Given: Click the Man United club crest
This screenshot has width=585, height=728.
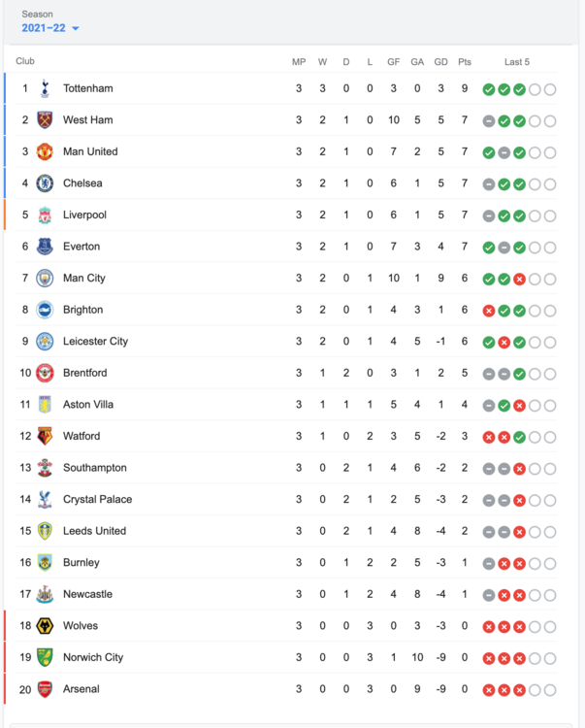Looking at the screenshot, I should coord(45,151).
